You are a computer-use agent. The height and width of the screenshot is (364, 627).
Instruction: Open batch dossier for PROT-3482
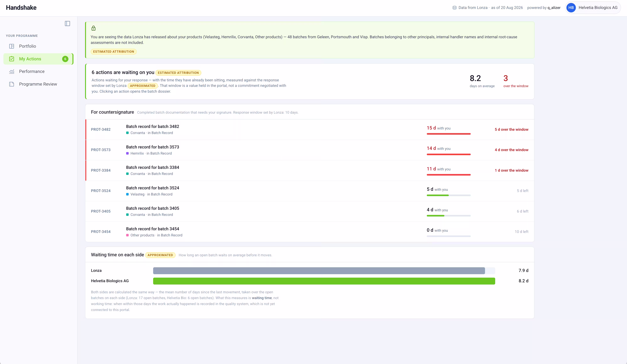coord(310,129)
